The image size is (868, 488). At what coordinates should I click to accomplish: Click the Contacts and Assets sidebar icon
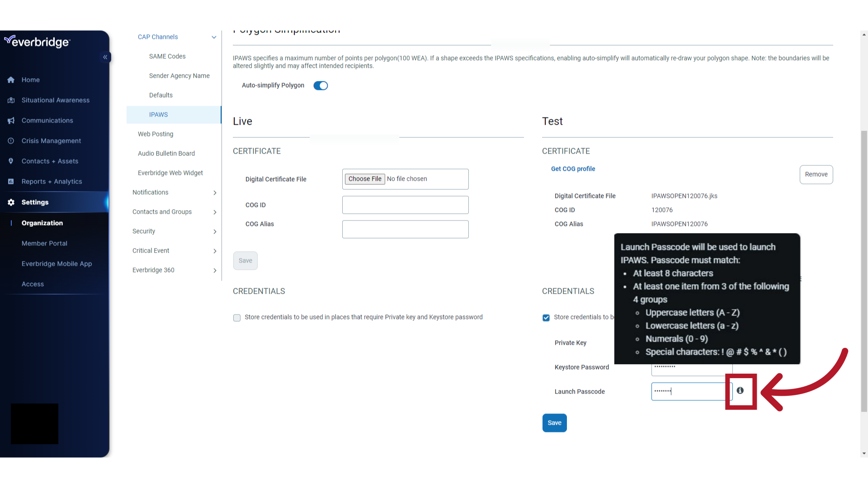(x=11, y=161)
